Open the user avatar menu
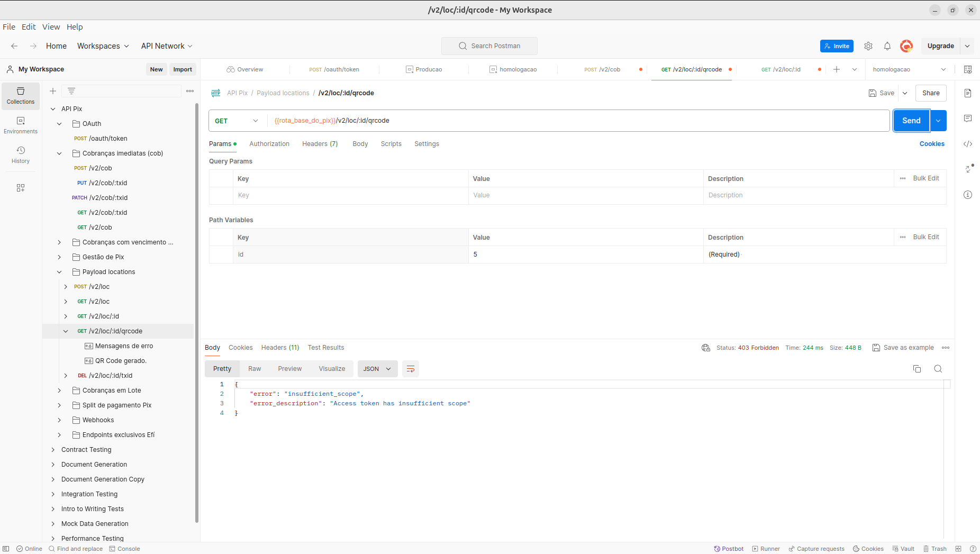Screen dimensions: 980x554 [906, 46]
